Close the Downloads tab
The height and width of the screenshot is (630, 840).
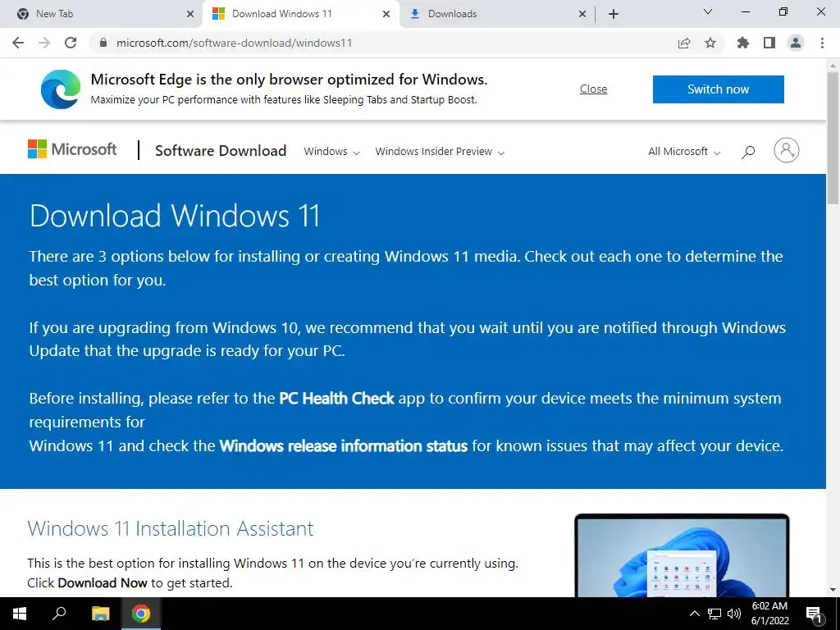(582, 14)
